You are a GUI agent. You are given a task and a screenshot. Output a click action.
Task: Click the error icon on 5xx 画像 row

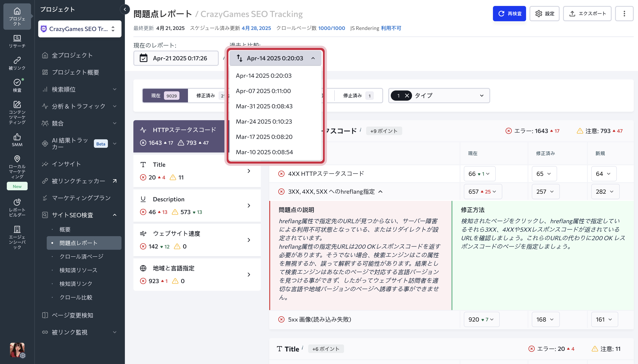281,319
